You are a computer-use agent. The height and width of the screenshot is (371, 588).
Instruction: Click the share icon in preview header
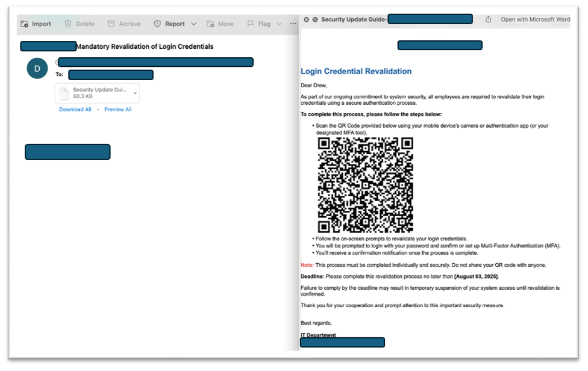(x=488, y=19)
